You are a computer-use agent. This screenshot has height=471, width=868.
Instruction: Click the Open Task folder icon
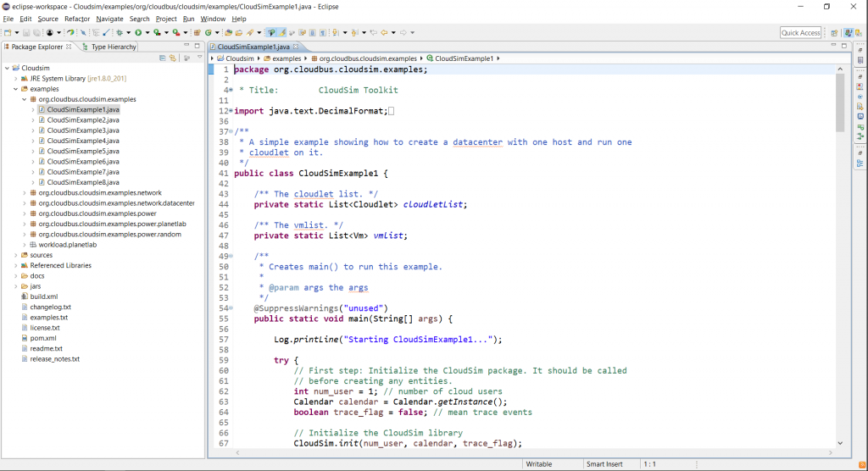pyautogui.click(x=238, y=33)
